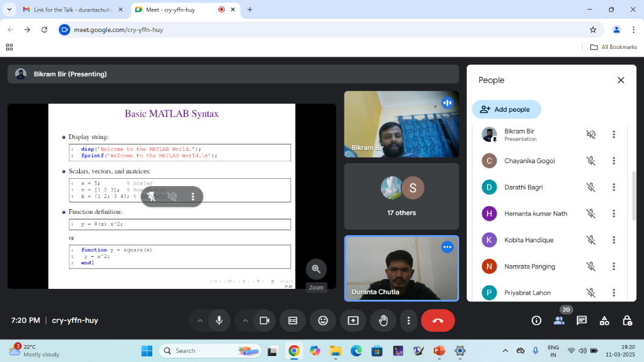Click the Present now share screen icon
This screenshot has height=362, width=644.
pos(353,320)
